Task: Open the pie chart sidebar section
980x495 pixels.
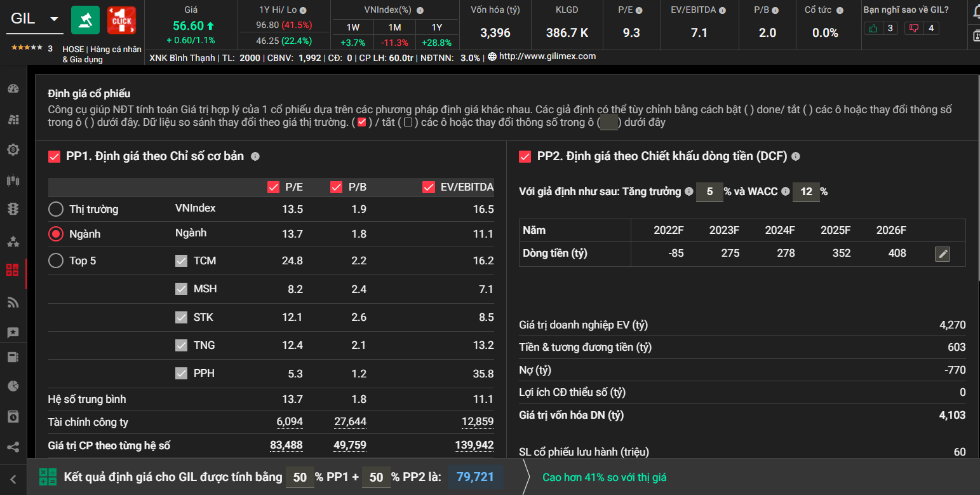Action: tap(13, 386)
